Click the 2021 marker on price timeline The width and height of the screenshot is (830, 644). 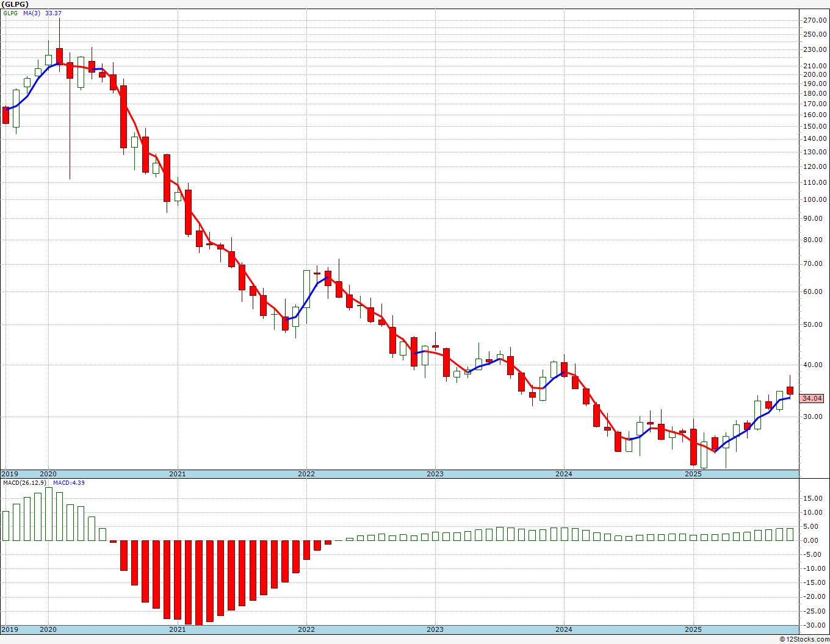[177, 474]
